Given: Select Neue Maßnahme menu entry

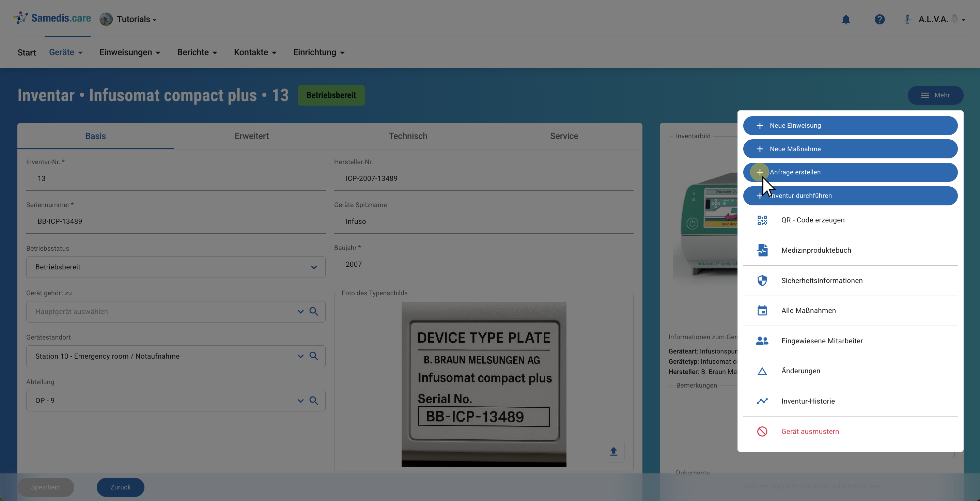Looking at the screenshot, I should click(850, 149).
